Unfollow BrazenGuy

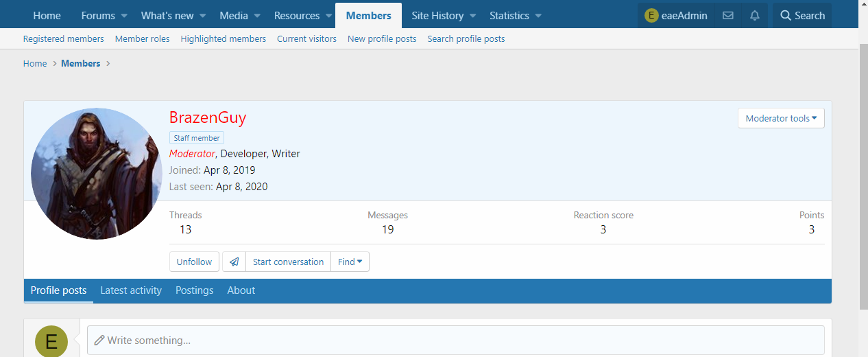[194, 262]
